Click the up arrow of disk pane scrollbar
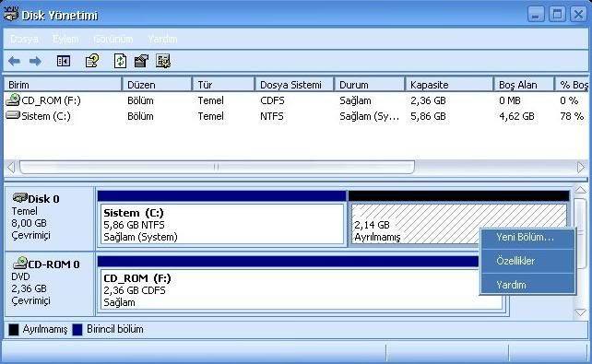Viewport: 592px width, 364px height. tap(580, 190)
